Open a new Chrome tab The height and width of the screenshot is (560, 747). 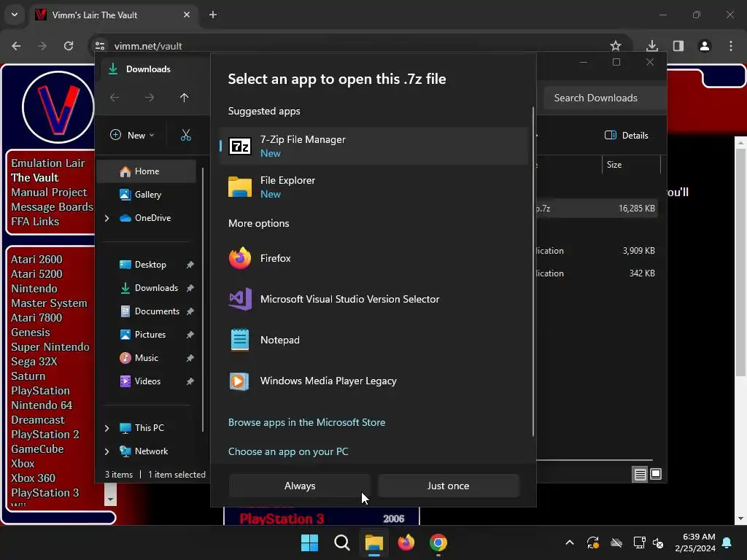pyautogui.click(x=213, y=15)
